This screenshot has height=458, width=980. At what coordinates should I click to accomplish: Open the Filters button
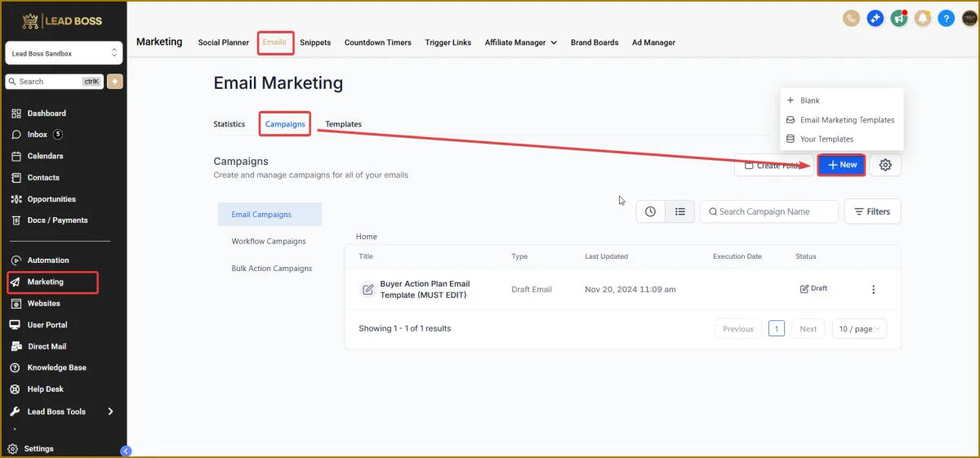point(872,211)
